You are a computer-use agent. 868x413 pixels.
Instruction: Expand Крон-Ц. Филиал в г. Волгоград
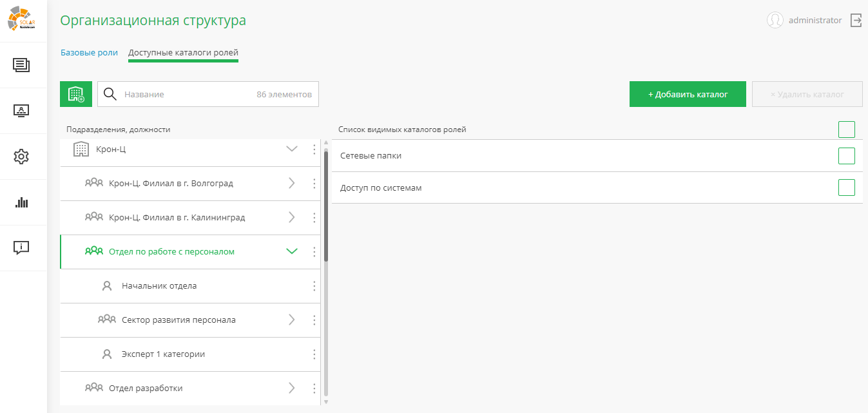[292, 184]
